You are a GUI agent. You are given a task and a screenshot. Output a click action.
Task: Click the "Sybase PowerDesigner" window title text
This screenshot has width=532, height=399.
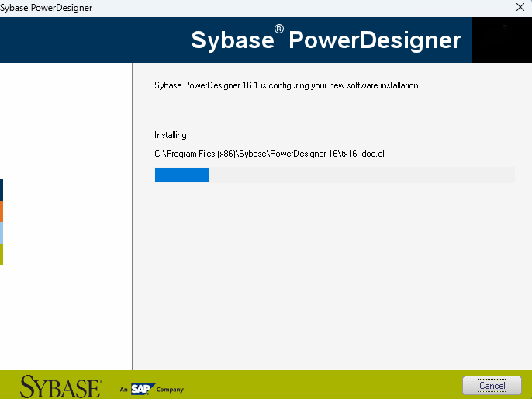pyautogui.click(x=47, y=7)
